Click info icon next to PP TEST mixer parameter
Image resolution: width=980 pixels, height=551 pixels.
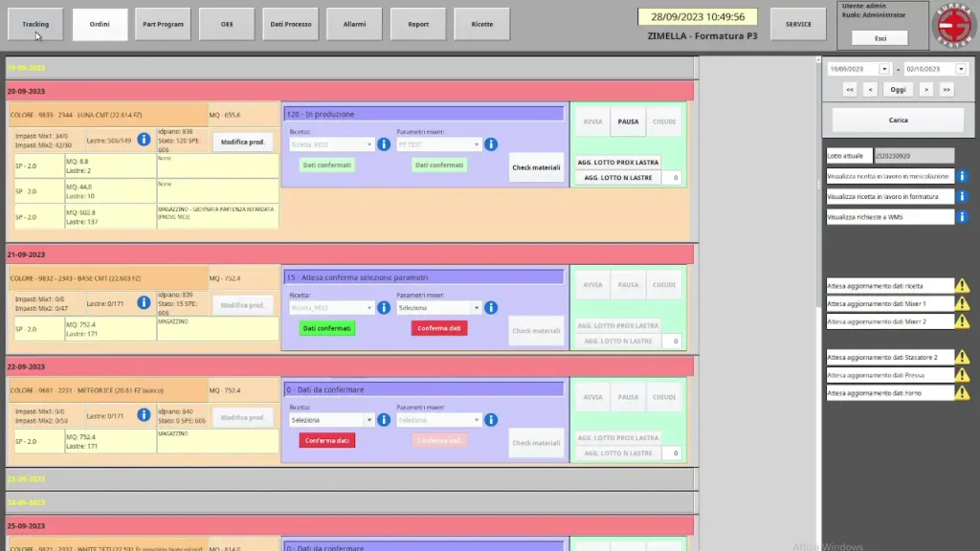490,144
